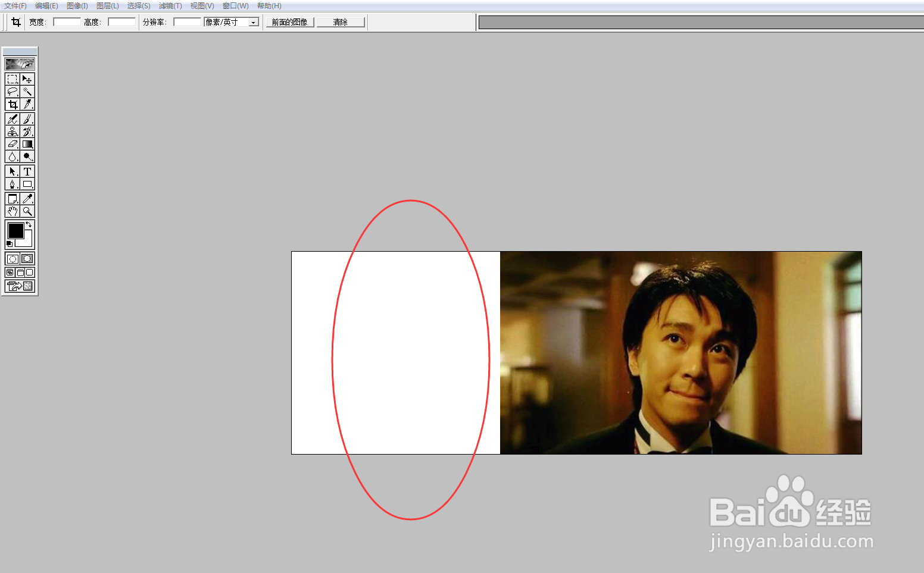
Task: Switch to Standard Screen mode
Action: coord(10,273)
